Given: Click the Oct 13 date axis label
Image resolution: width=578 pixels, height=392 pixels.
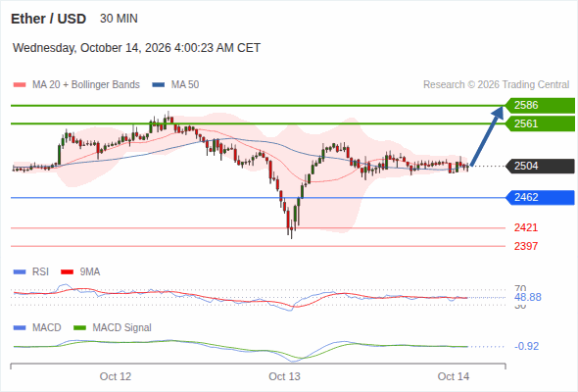Looking at the screenshot, I should click(284, 376).
